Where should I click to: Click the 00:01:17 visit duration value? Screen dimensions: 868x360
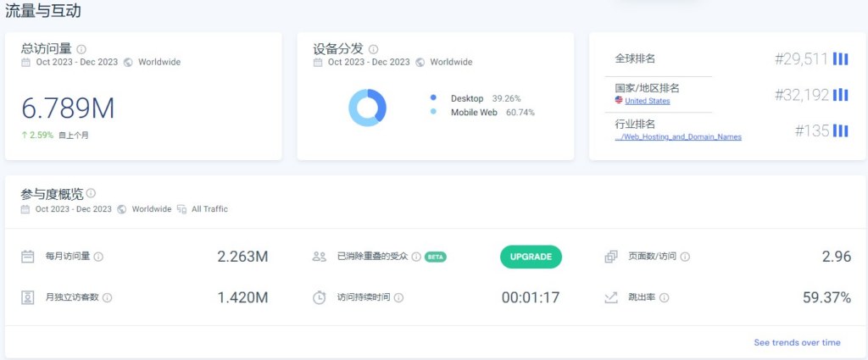pos(531,297)
